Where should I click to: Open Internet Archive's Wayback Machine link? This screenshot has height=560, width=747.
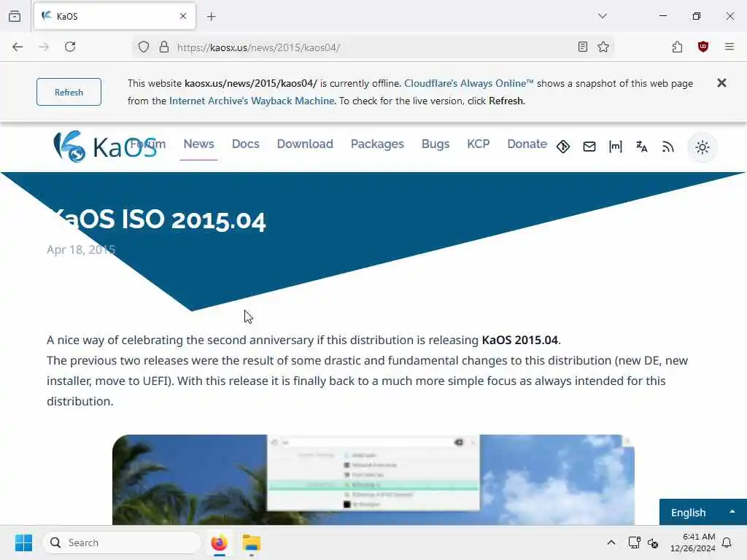[252, 101]
